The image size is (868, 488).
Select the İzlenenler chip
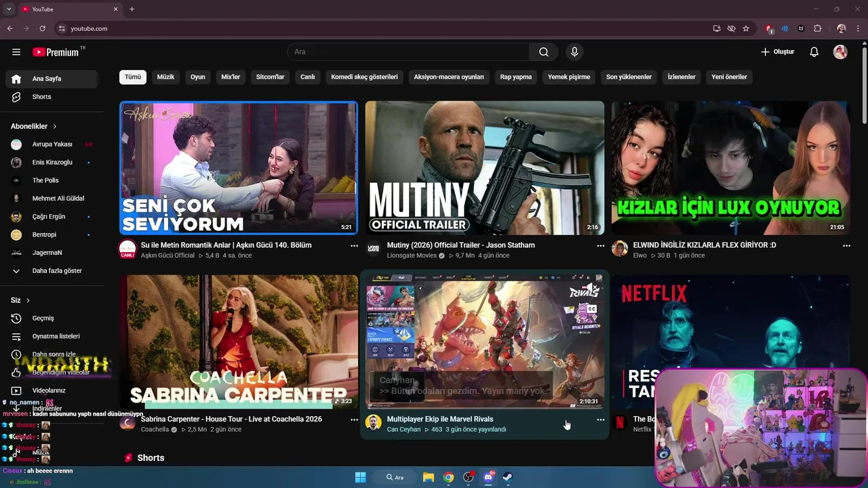tap(682, 77)
